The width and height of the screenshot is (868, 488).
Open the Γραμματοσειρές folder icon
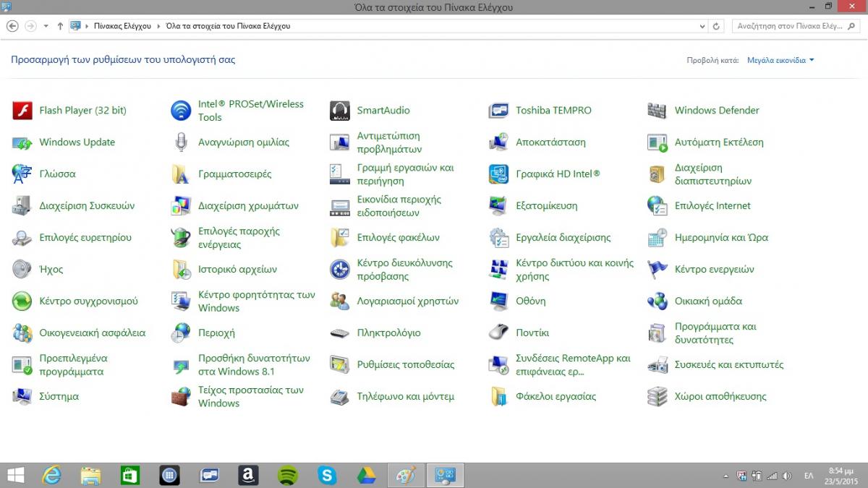coord(181,174)
